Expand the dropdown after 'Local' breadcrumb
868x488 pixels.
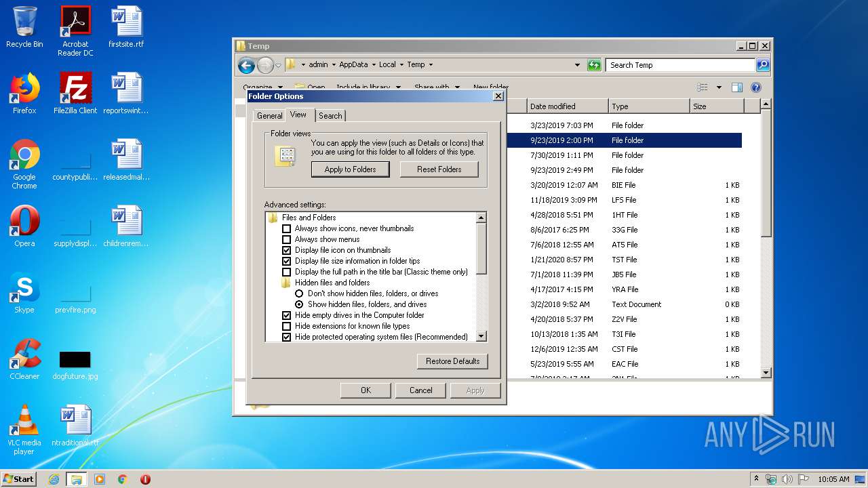pyautogui.click(x=401, y=65)
